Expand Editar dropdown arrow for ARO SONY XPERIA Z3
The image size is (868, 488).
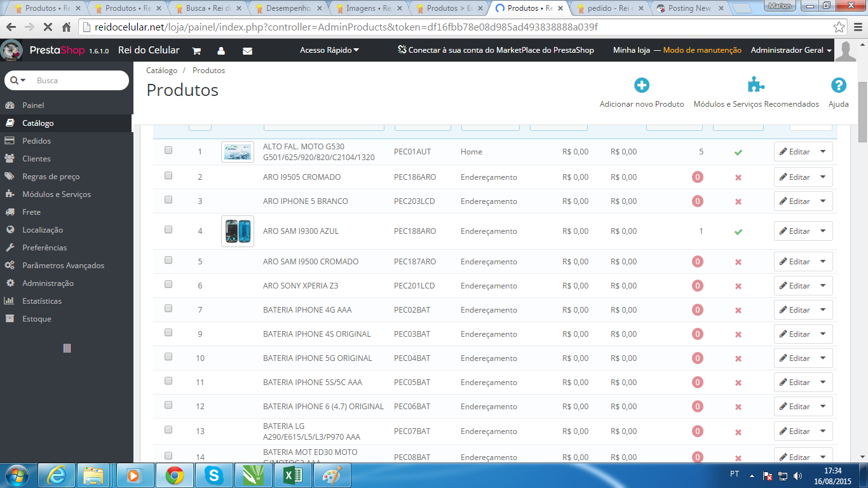[824, 286]
